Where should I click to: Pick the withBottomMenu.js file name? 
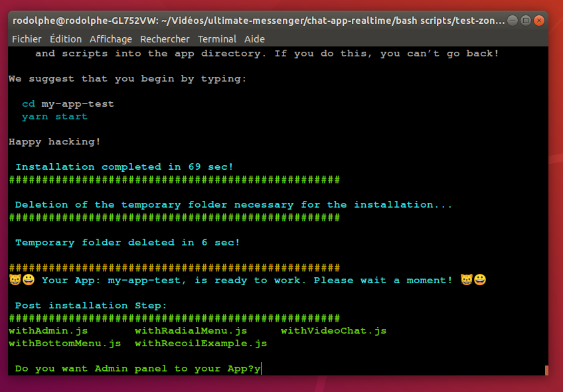coord(64,344)
